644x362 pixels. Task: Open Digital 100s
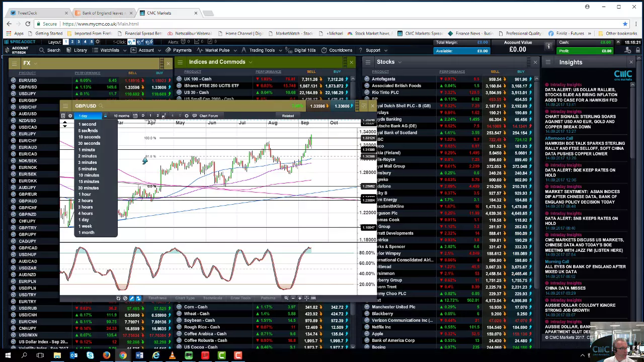point(301,50)
